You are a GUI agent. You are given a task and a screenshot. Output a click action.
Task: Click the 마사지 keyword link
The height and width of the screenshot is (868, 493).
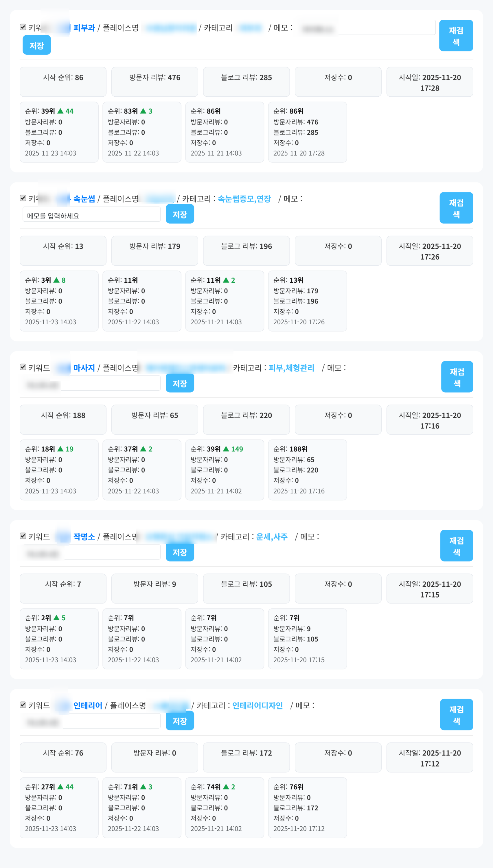click(x=84, y=368)
